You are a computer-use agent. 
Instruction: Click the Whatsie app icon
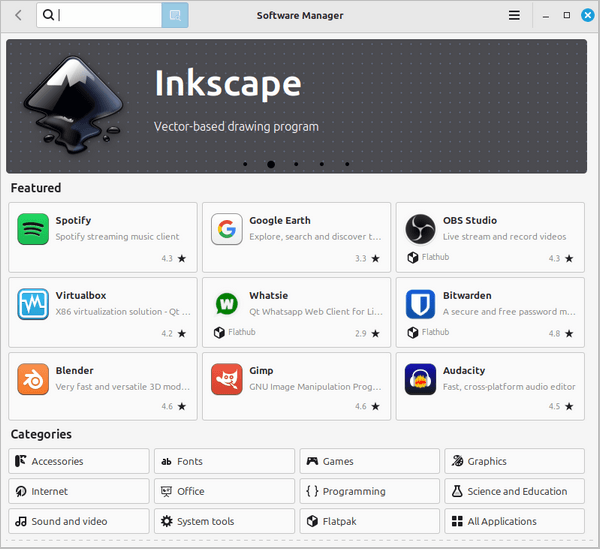point(227,304)
